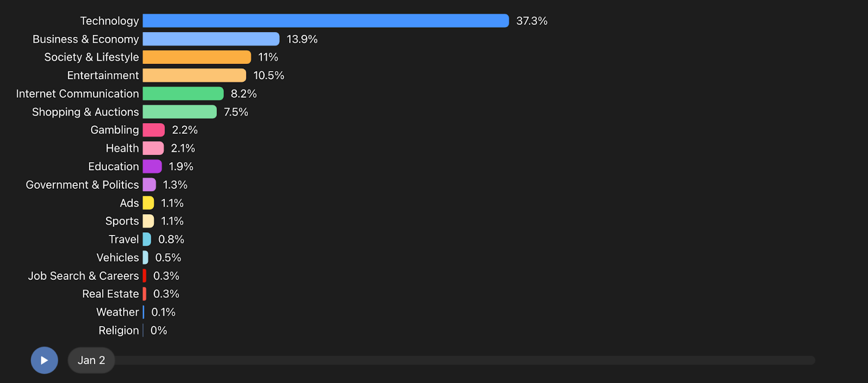Select the purple Education bar

click(x=152, y=167)
